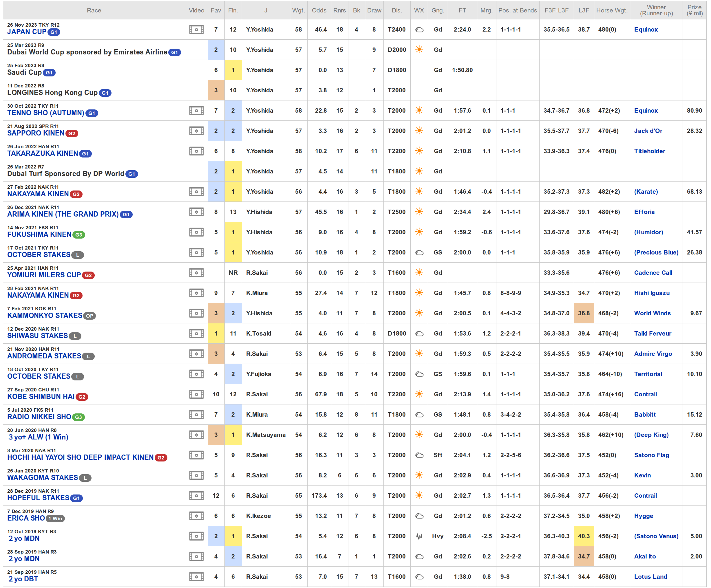Open Kobe Shimbun Hai video icon
The image size is (711, 588).
pos(196,394)
